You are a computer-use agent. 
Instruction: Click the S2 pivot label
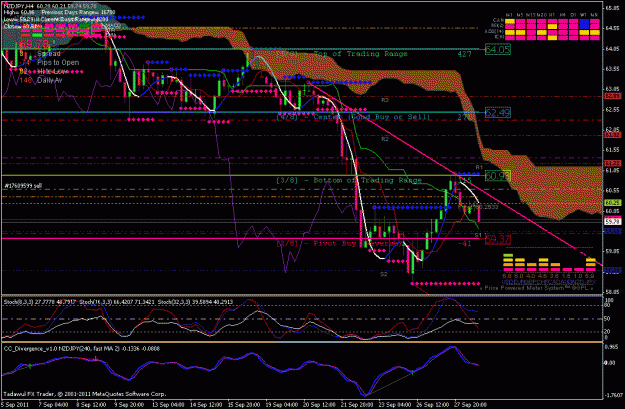tap(383, 274)
